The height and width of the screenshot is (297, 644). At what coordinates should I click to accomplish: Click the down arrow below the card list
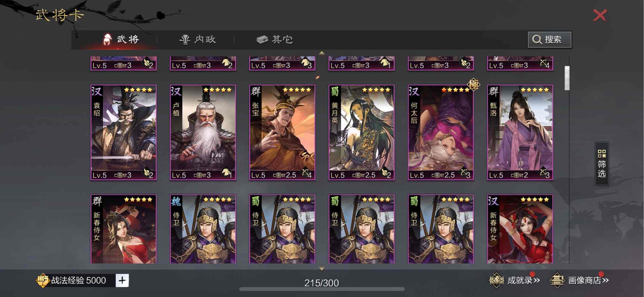coord(322,268)
